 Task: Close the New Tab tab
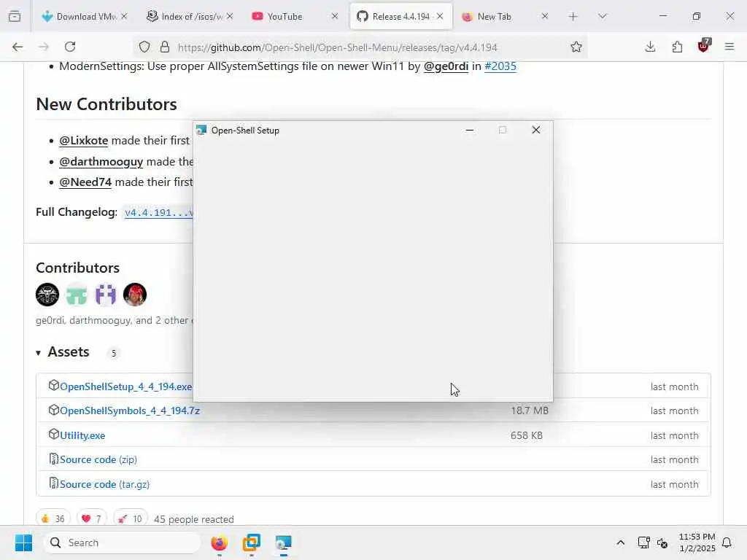point(545,16)
